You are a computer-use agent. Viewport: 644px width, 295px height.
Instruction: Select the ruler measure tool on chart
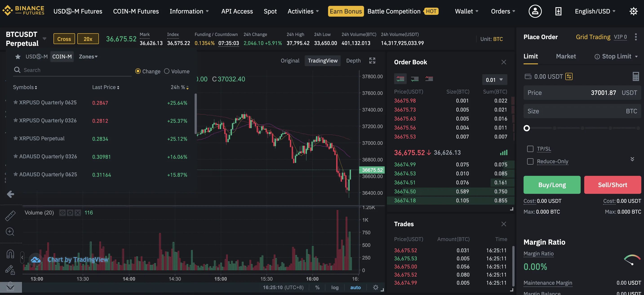[10, 216]
